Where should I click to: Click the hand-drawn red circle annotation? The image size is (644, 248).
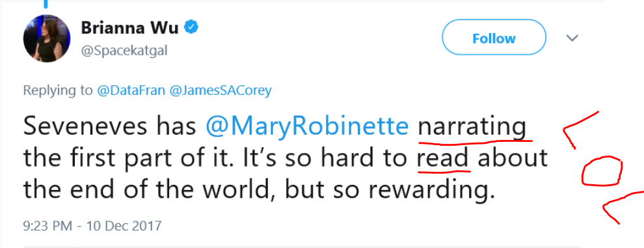[x=602, y=172]
